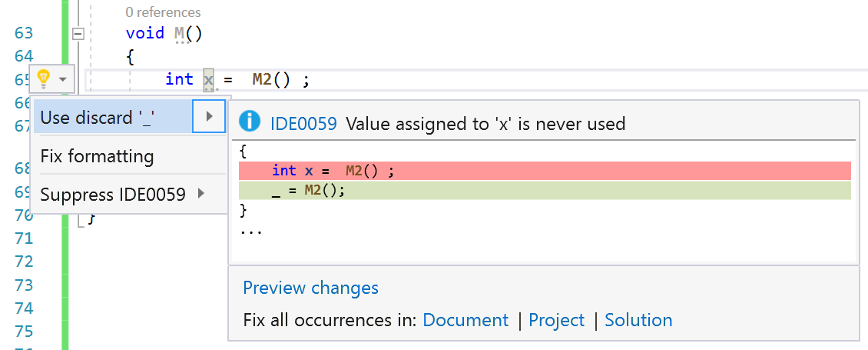Image resolution: width=868 pixels, height=350 pixels.
Task: Click the blue info icon beside IDE0059
Action: coord(250,122)
